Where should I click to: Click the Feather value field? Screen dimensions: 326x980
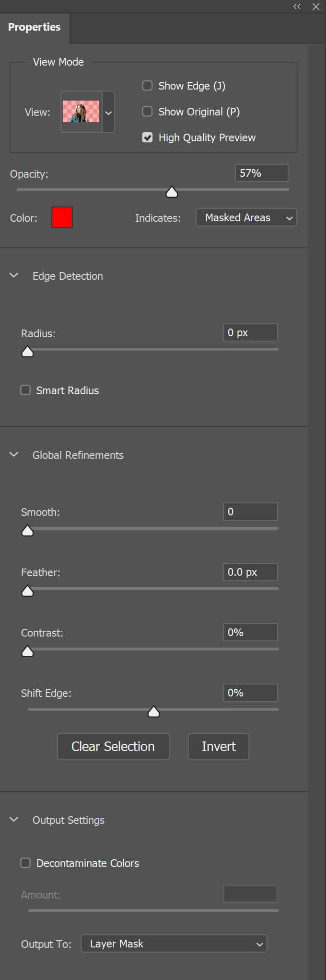coord(250,572)
